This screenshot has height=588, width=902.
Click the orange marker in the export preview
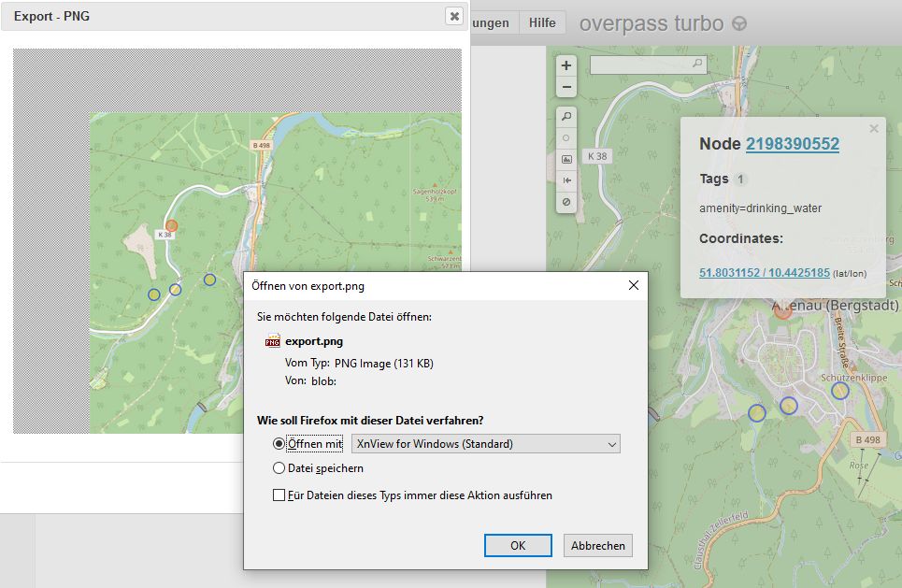click(171, 225)
